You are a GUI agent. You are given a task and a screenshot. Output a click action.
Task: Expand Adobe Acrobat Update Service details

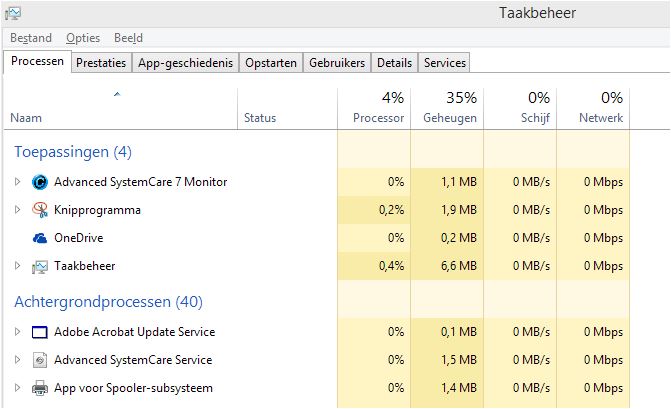point(17,332)
